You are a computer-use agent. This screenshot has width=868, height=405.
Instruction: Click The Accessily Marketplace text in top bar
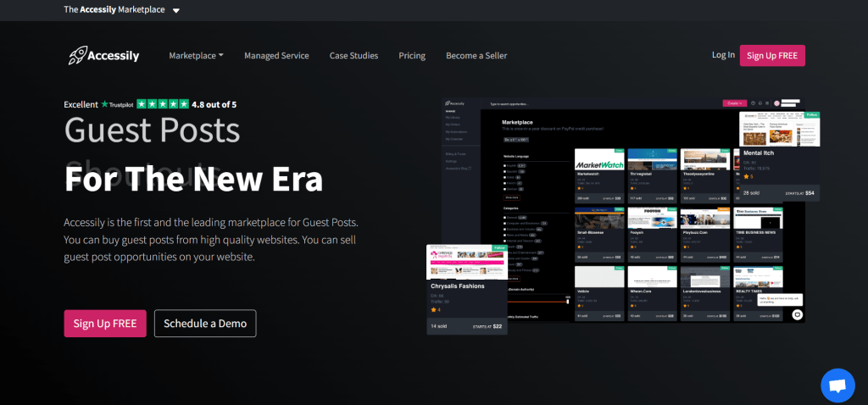tap(114, 10)
